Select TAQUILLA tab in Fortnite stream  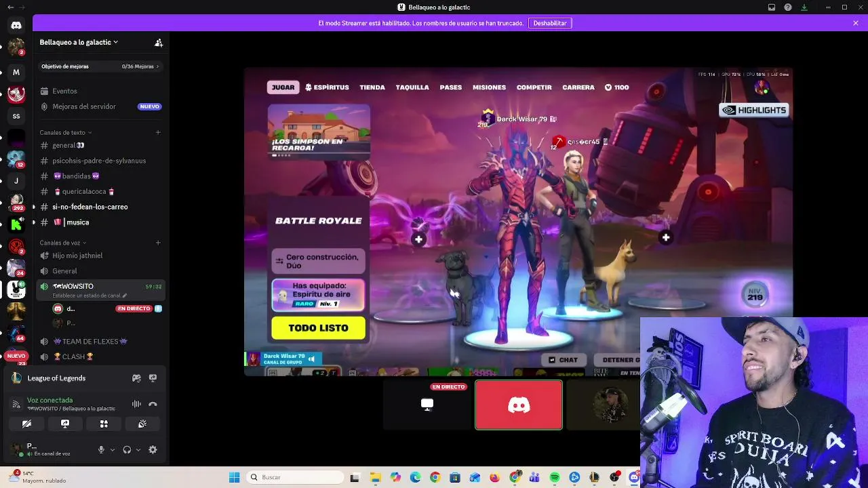pos(412,87)
